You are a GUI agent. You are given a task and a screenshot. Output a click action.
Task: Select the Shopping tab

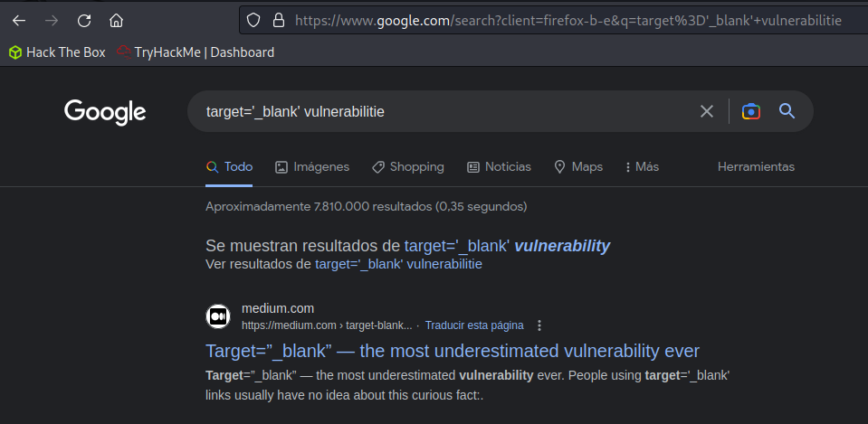[408, 167]
